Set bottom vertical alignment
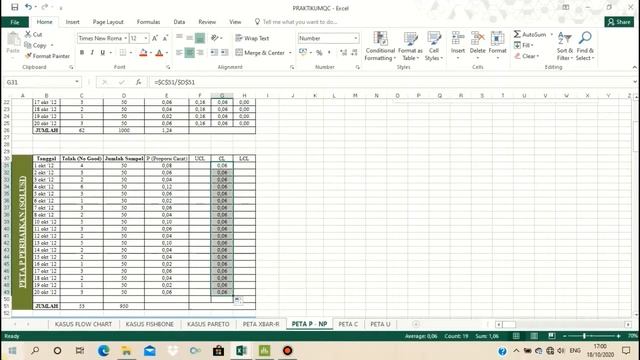The height and width of the screenshot is (360, 640). coord(200,38)
